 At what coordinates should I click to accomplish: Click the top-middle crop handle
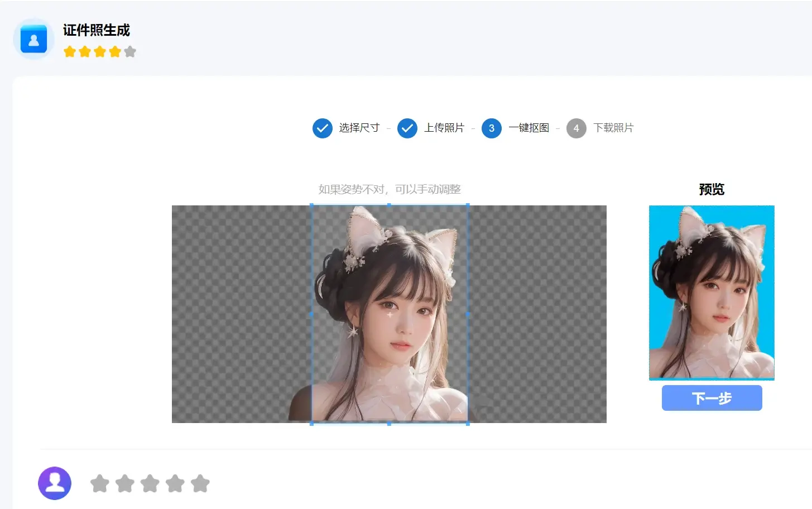[x=390, y=205]
